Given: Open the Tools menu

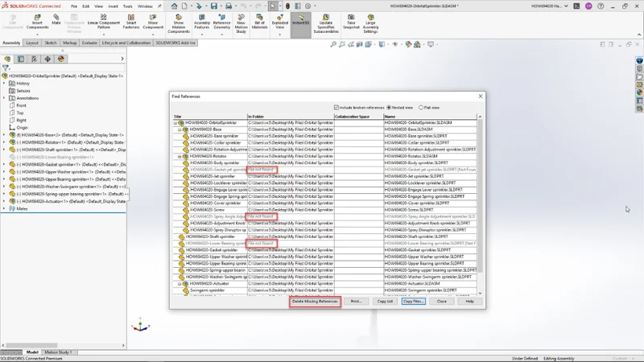Looking at the screenshot, I should click(x=127, y=6).
